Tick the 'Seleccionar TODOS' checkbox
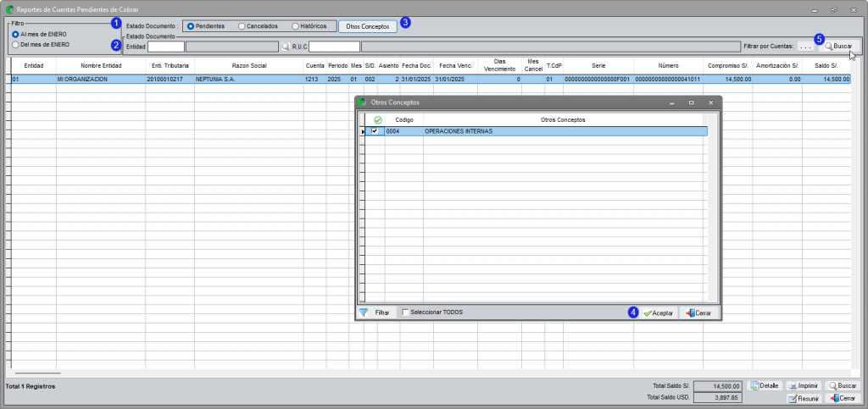Viewport: 868px width, 409px height. (406, 312)
